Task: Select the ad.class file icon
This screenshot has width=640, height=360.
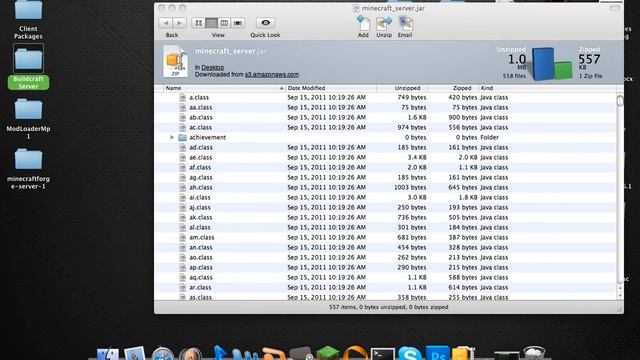Action: pyautogui.click(x=182, y=147)
